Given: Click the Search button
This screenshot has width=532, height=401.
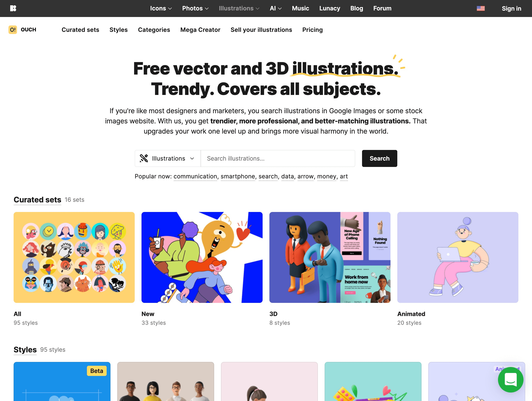Looking at the screenshot, I should pos(379,158).
